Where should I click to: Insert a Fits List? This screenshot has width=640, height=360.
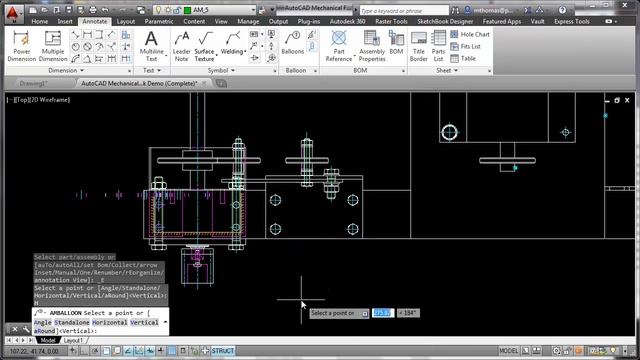click(465, 47)
